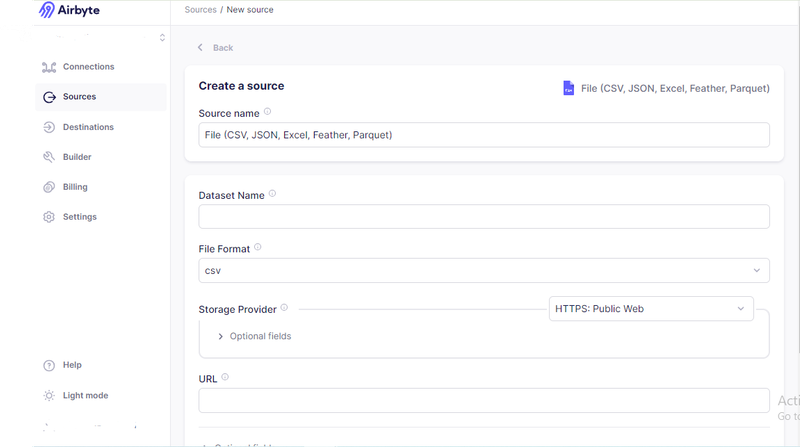The height and width of the screenshot is (447, 800).
Task: Click Sources breadcrumb link
Action: coord(201,10)
